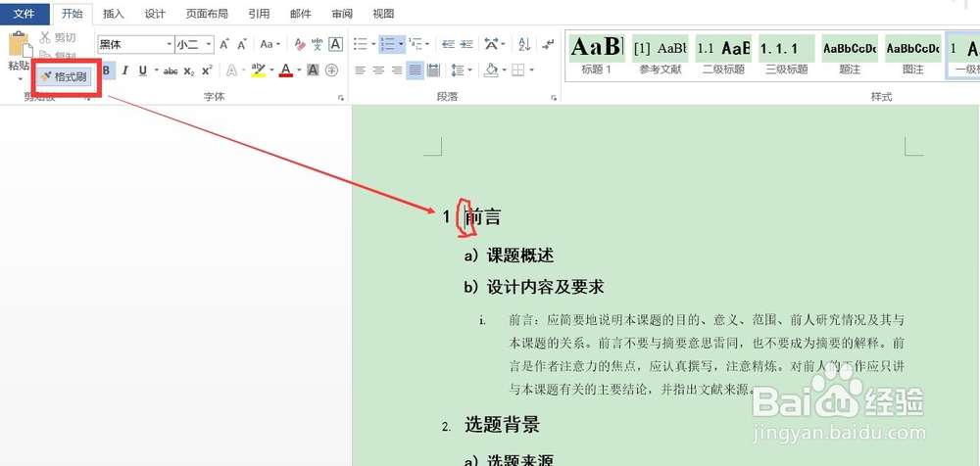
Task: Toggle justify alignment
Action: coord(415,70)
